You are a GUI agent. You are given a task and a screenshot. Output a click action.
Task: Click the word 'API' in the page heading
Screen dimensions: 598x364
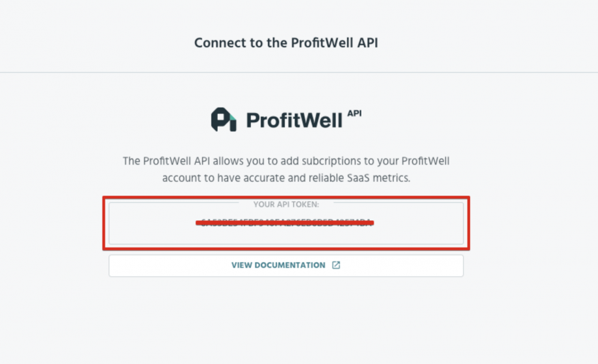coord(368,43)
